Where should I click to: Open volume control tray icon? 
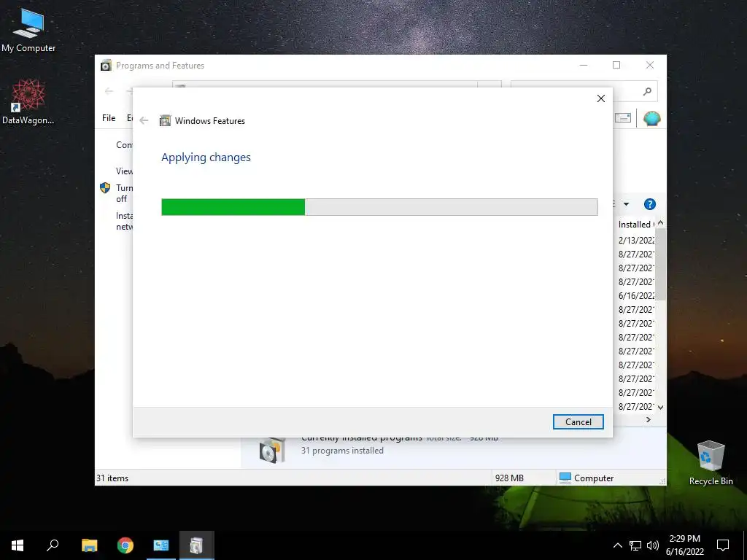653,545
